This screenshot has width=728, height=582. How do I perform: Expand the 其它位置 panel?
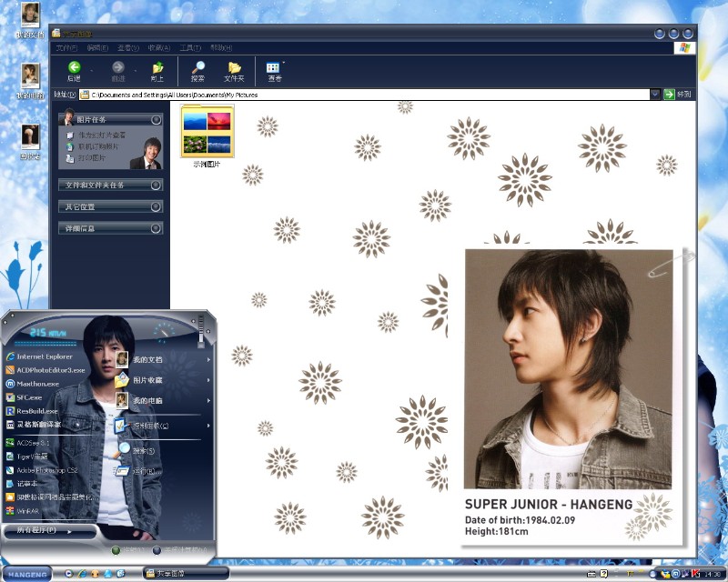[157, 206]
